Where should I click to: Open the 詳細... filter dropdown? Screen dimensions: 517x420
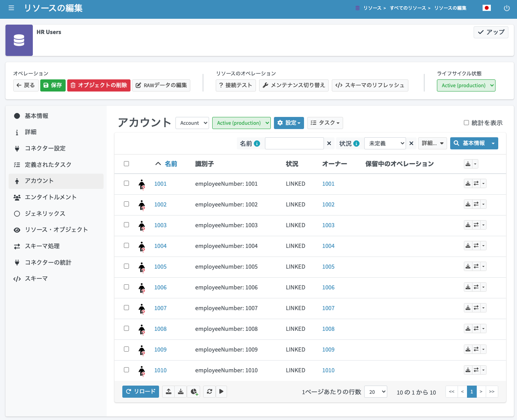pyautogui.click(x=433, y=144)
